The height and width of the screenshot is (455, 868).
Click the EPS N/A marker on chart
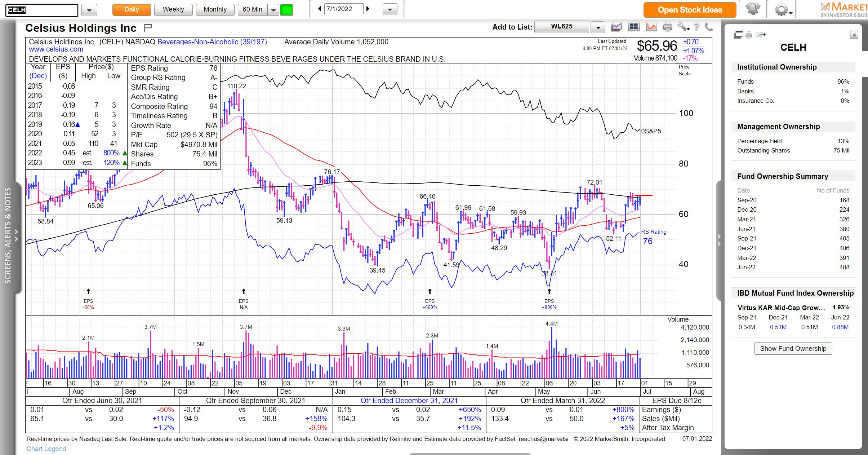tap(244, 299)
